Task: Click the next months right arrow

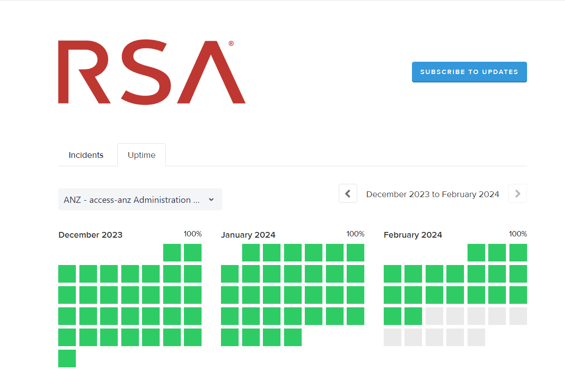Action: tap(517, 194)
